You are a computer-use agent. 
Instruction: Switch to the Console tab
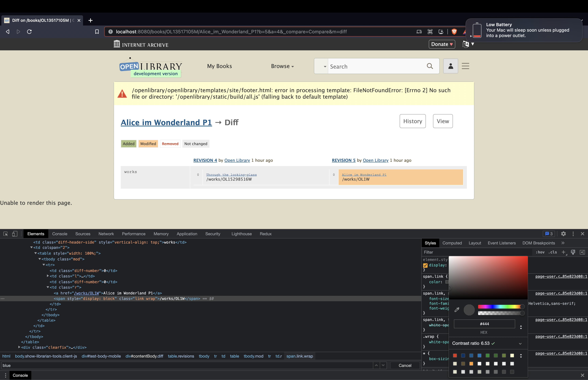tap(60, 234)
